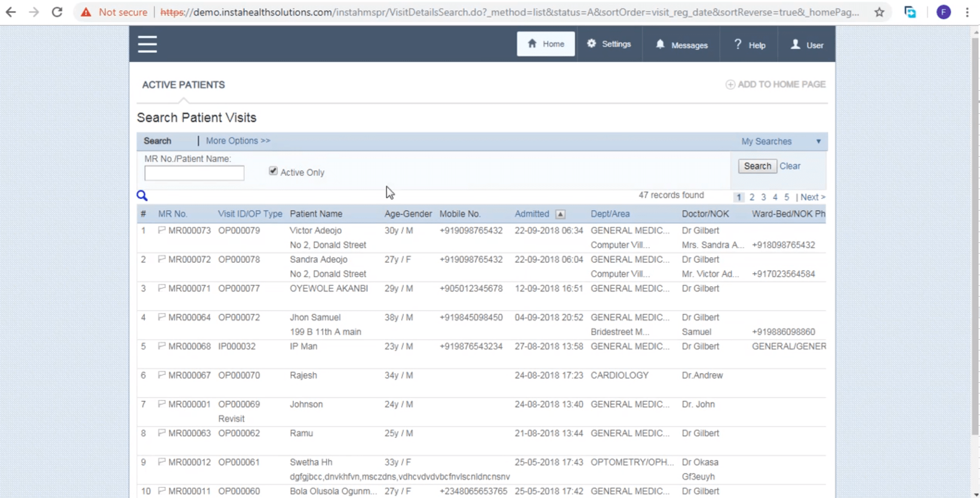Click the flag icon for MR000012
This screenshot has height=498, width=980.
coord(162,462)
